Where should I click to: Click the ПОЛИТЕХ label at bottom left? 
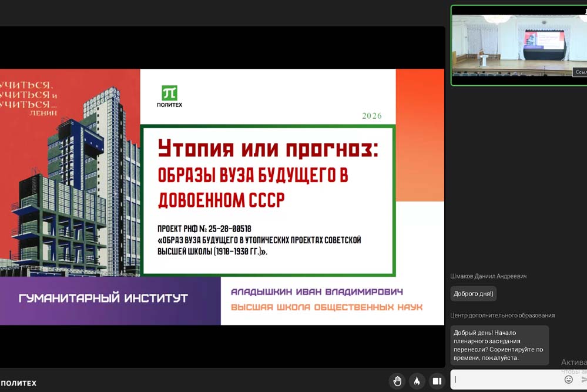click(18, 383)
